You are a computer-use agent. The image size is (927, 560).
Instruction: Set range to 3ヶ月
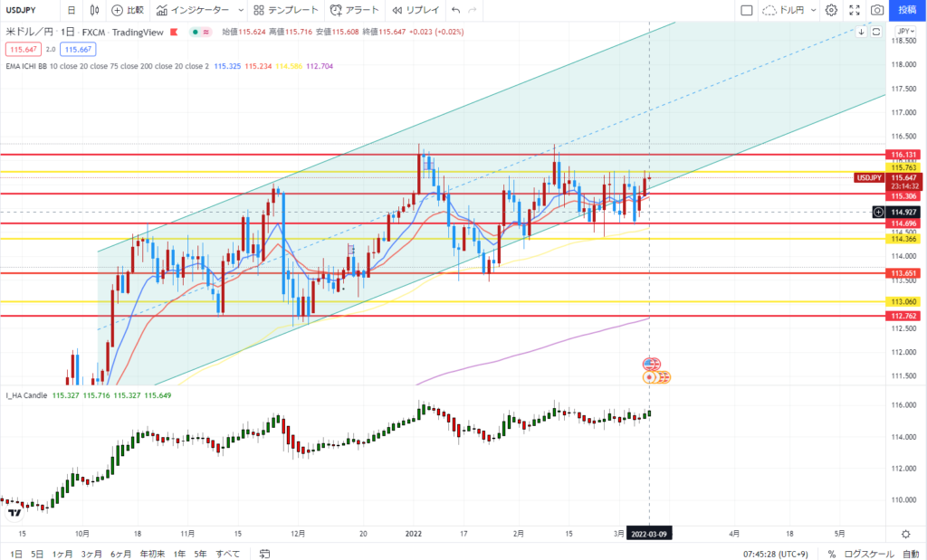coord(91,554)
